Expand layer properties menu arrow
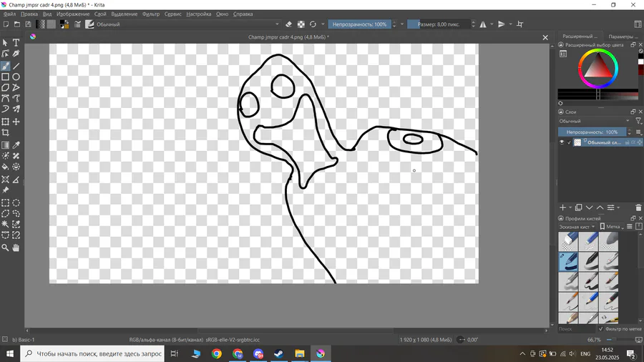The height and width of the screenshot is (362, 644). click(x=618, y=207)
